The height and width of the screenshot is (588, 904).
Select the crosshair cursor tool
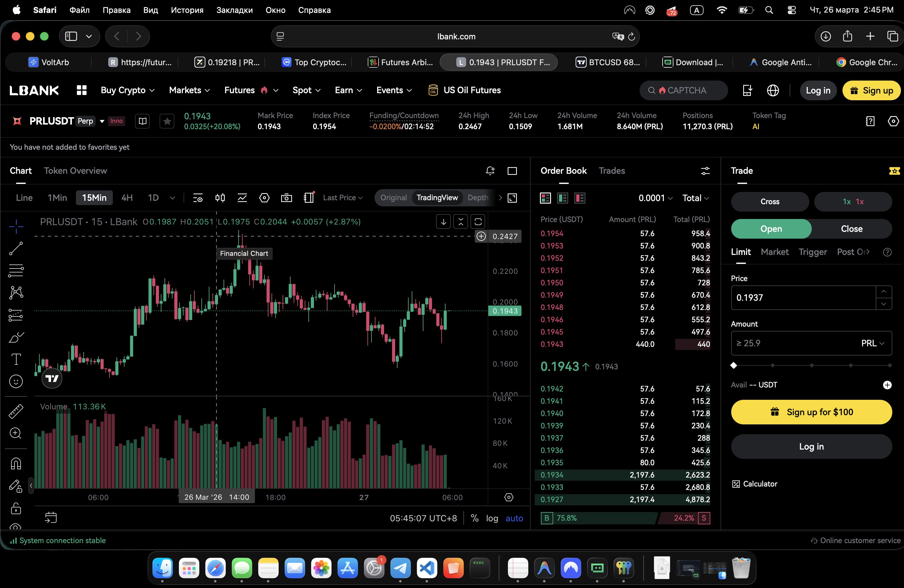click(x=16, y=226)
